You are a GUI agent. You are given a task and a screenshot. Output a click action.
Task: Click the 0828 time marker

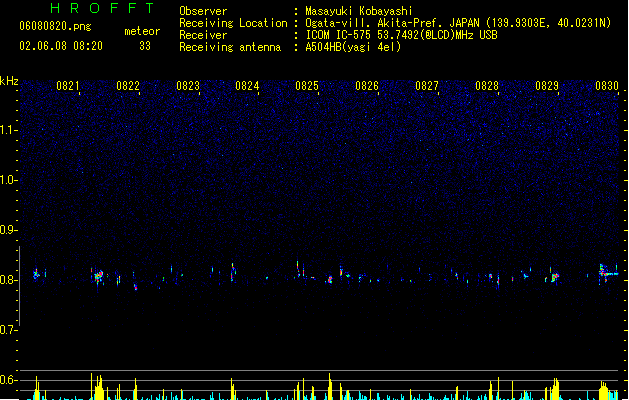(x=487, y=86)
